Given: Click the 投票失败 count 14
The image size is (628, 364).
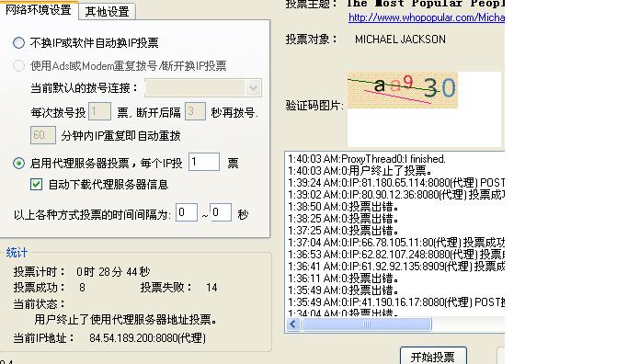Looking at the screenshot, I should tap(211, 288).
